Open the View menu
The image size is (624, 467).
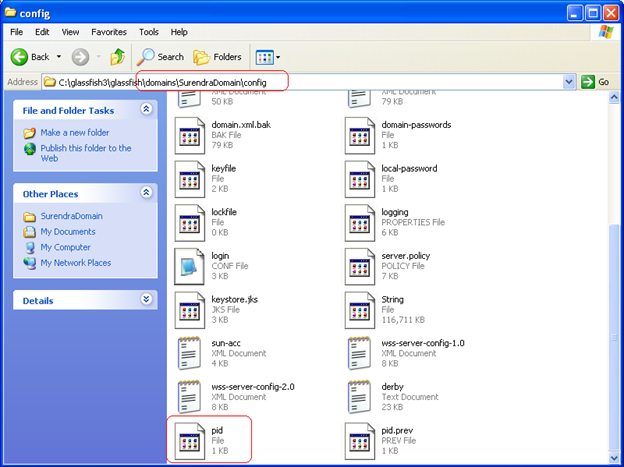pos(70,32)
